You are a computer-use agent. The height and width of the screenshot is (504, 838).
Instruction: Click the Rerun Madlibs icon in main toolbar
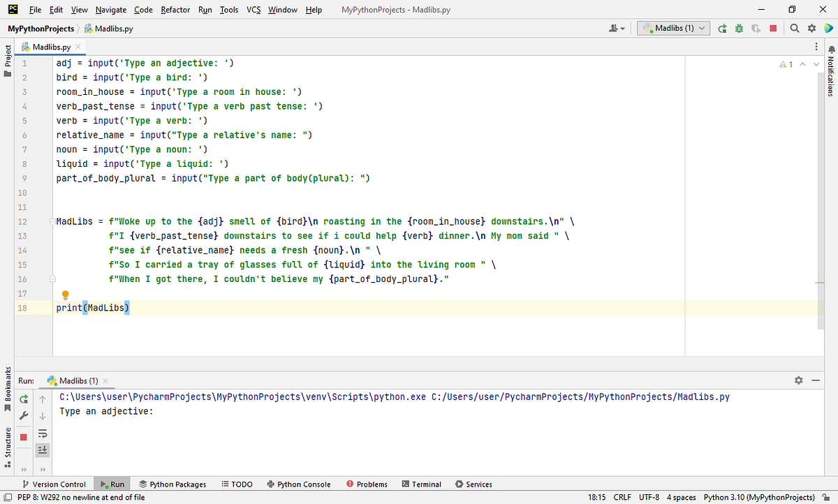tap(723, 28)
